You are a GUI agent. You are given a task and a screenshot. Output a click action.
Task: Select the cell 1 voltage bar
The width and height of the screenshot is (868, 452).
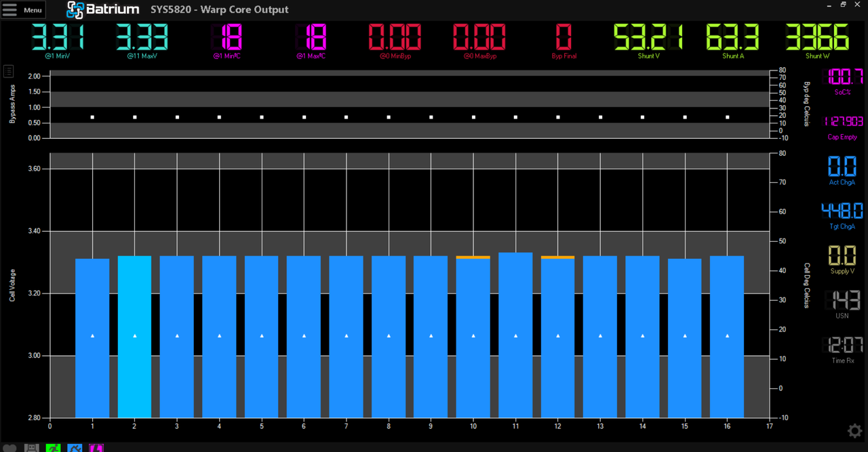pyautogui.click(x=92, y=338)
